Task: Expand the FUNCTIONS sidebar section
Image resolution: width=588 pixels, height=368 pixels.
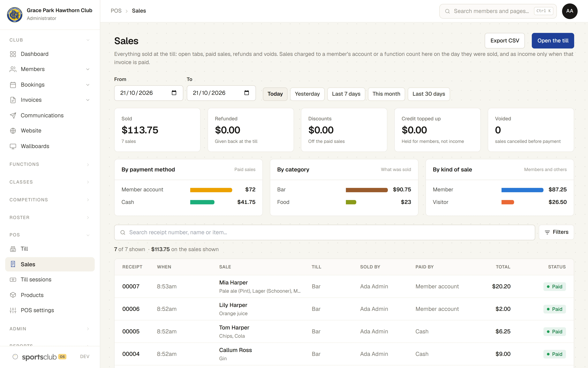Action: tap(50, 164)
